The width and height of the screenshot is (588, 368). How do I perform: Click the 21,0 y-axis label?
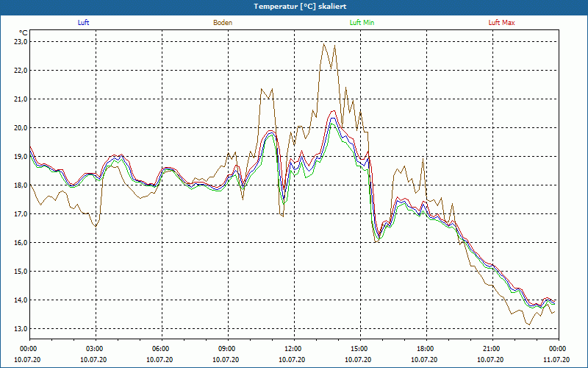tap(21, 99)
